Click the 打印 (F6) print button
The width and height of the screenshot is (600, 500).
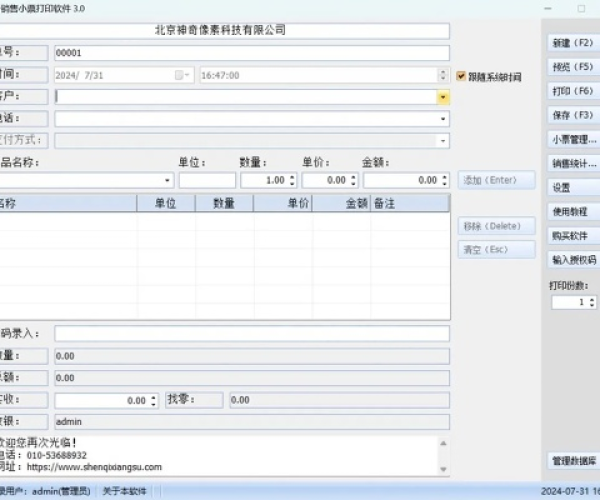[x=574, y=91]
